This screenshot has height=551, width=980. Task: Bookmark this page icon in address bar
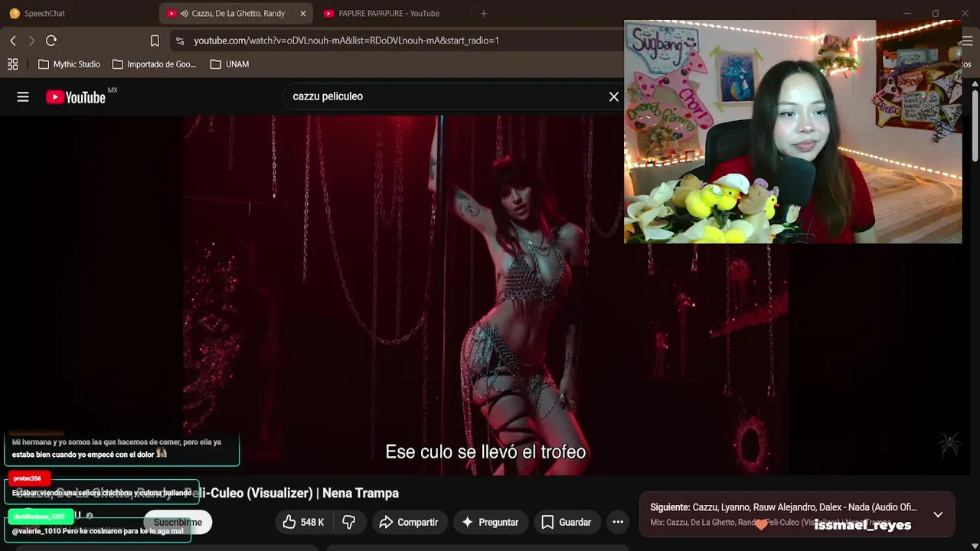click(x=155, y=41)
